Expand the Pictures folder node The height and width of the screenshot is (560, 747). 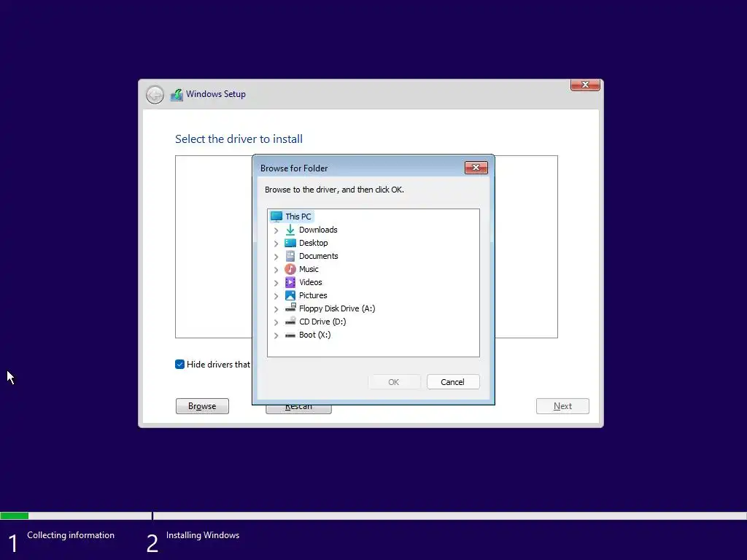pyautogui.click(x=276, y=296)
